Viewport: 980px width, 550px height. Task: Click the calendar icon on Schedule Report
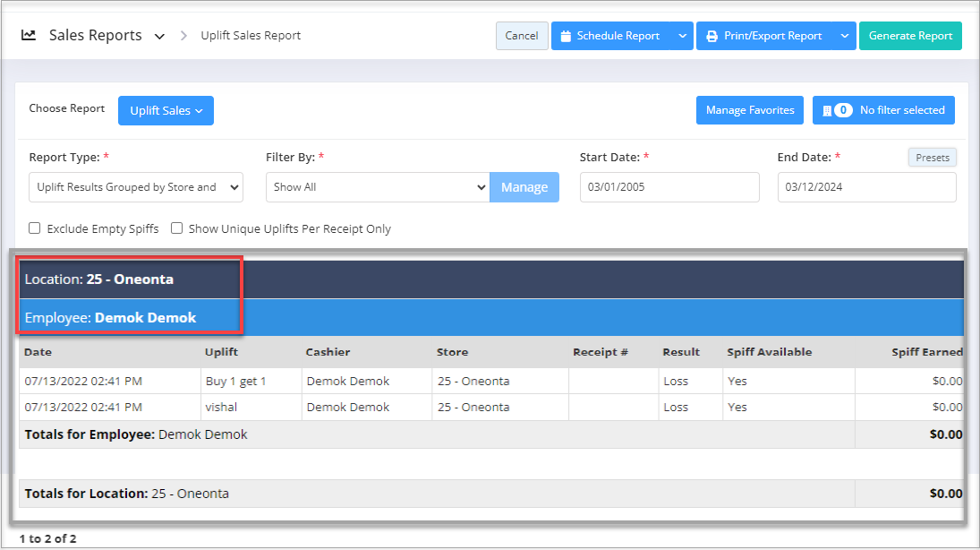[x=566, y=37]
